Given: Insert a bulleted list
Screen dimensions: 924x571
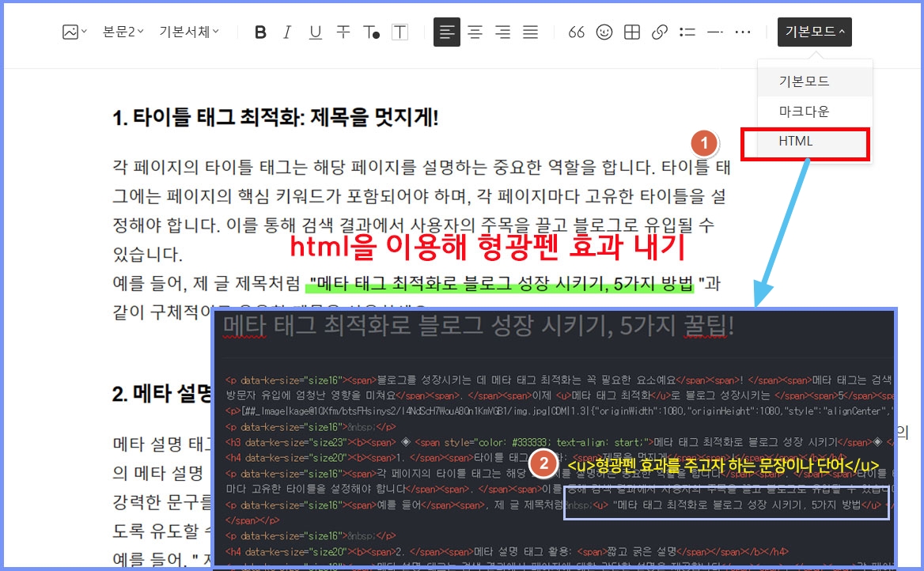Looking at the screenshot, I should click(x=687, y=32).
